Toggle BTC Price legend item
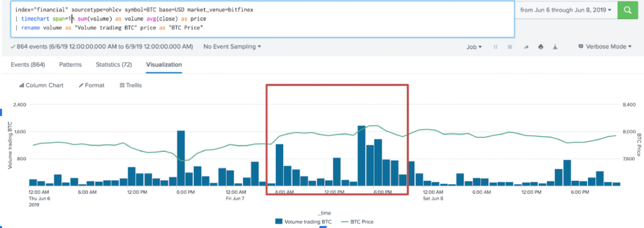Screen dimensions: 644x228 pyautogui.click(x=357, y=221)
